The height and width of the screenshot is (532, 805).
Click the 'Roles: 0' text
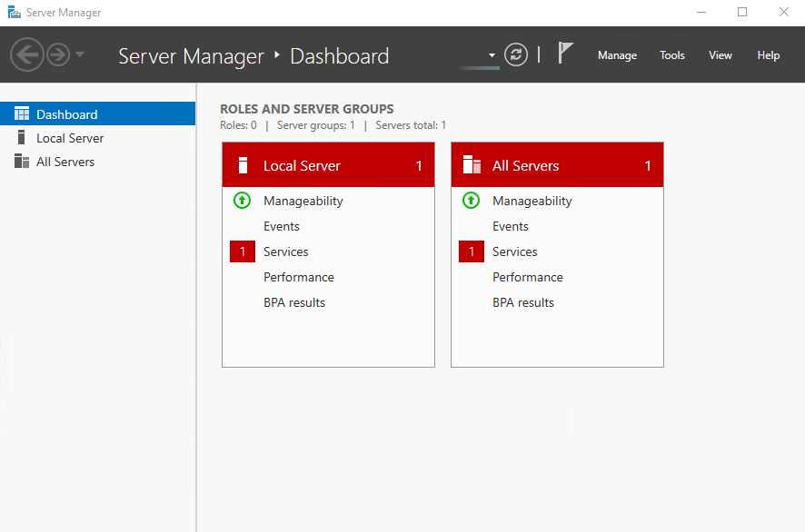pos(238,125)
